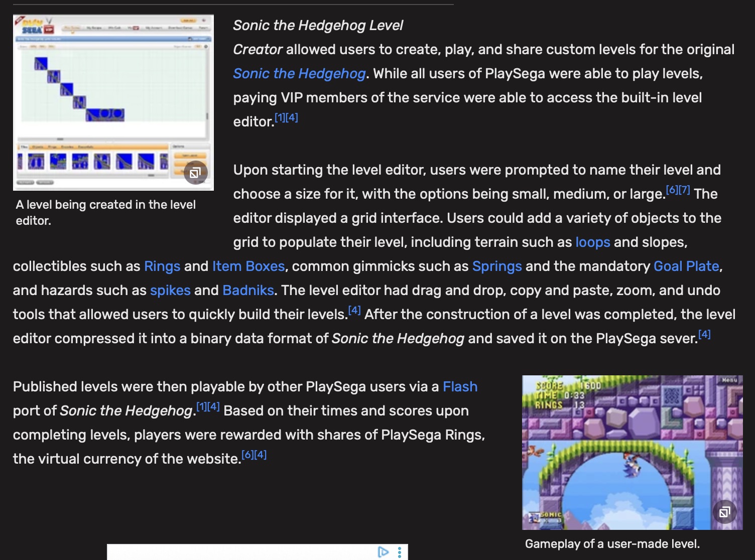Open citation [1] after 'port of Sonic the Hedgehog.'
Screen dimensions: 755x560
[x=201, y=406]
